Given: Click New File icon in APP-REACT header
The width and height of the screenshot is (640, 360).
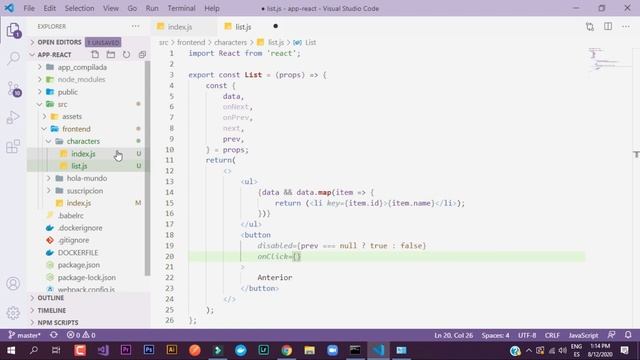Looking at the screenshot, I should (95, 54).
